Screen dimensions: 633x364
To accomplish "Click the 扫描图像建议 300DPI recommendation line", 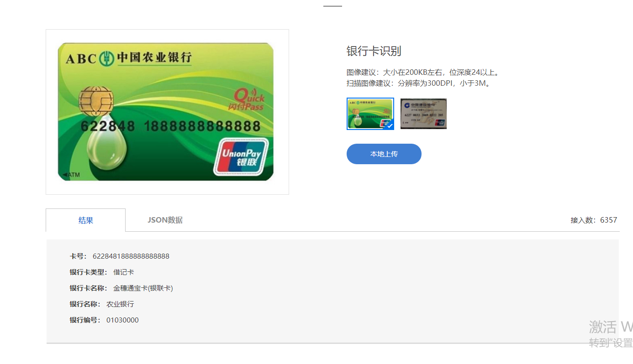I will (x=419, y=83).
